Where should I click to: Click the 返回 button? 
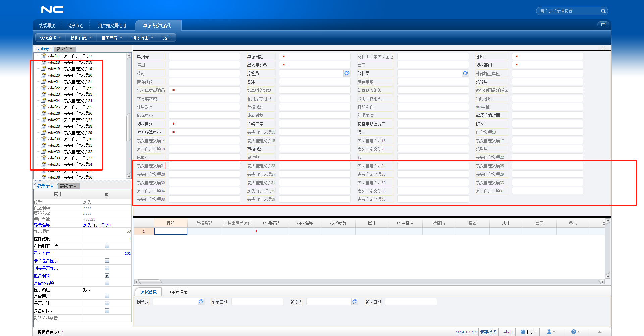tap(167, 38)
